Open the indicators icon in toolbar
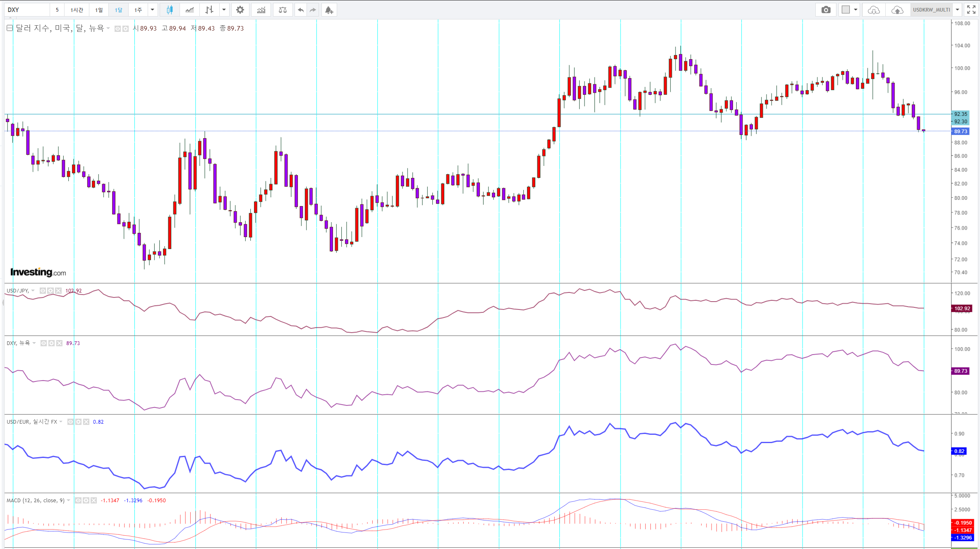980x549 pixels. click(261, 10)
